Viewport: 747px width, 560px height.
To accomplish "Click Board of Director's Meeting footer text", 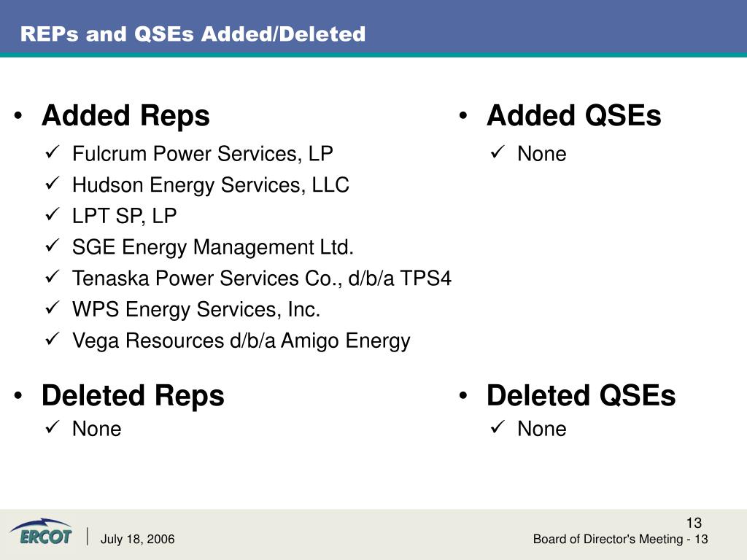I will 620,539.
